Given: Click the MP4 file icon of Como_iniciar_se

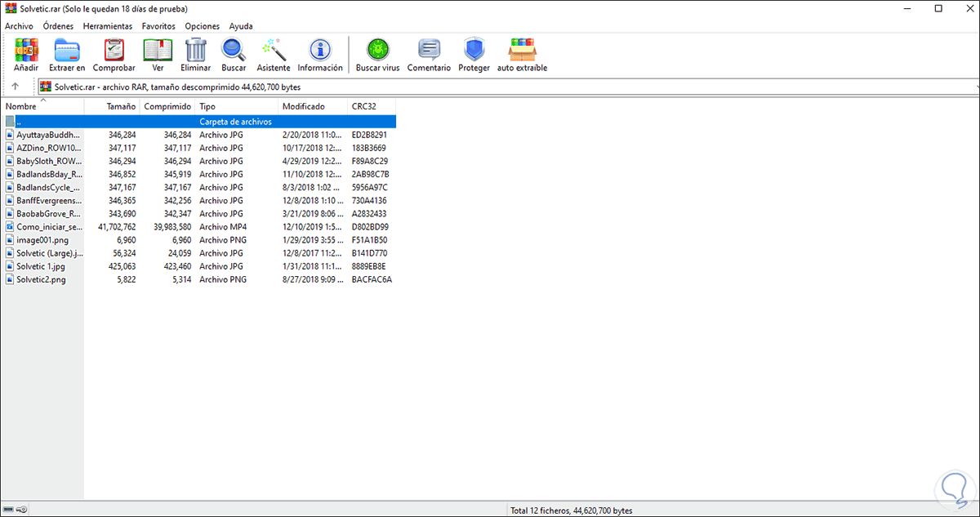Looking at the screenshot, I should click(10, 227).
